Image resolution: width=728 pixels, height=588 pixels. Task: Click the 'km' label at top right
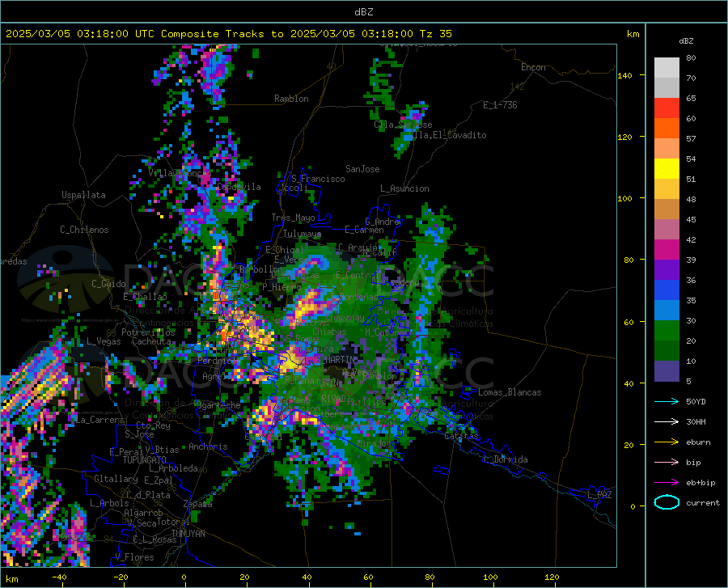(x=633, y=34)
